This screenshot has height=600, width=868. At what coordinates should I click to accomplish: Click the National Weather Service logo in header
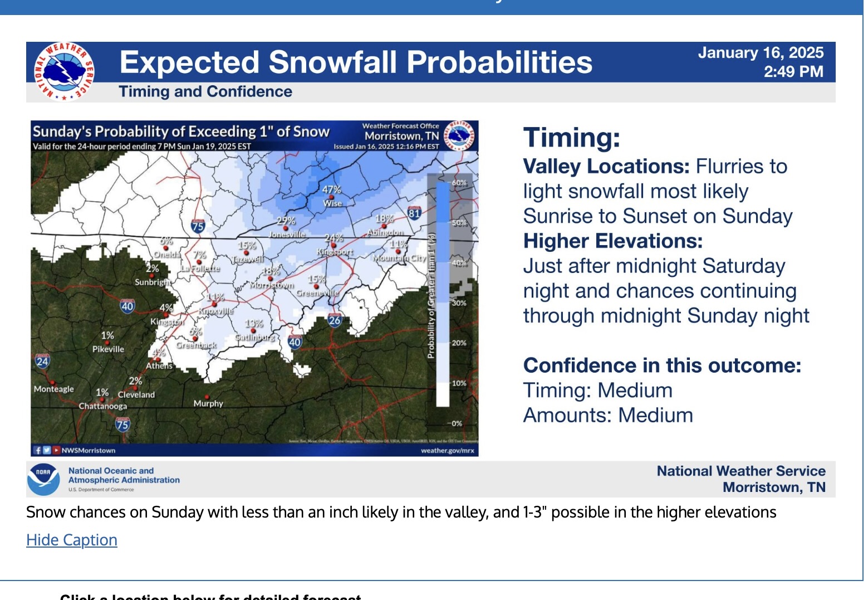tap(64, 71)
